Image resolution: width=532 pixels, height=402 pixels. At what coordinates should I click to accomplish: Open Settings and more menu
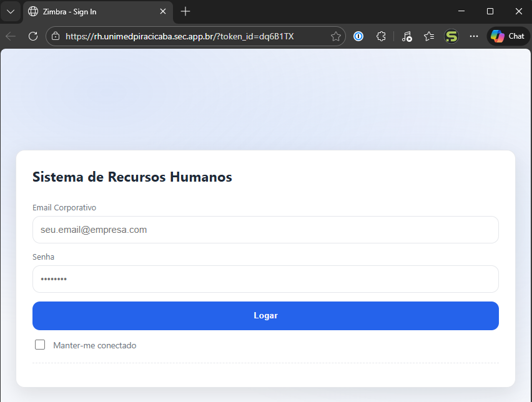click(x=473, y=36)
